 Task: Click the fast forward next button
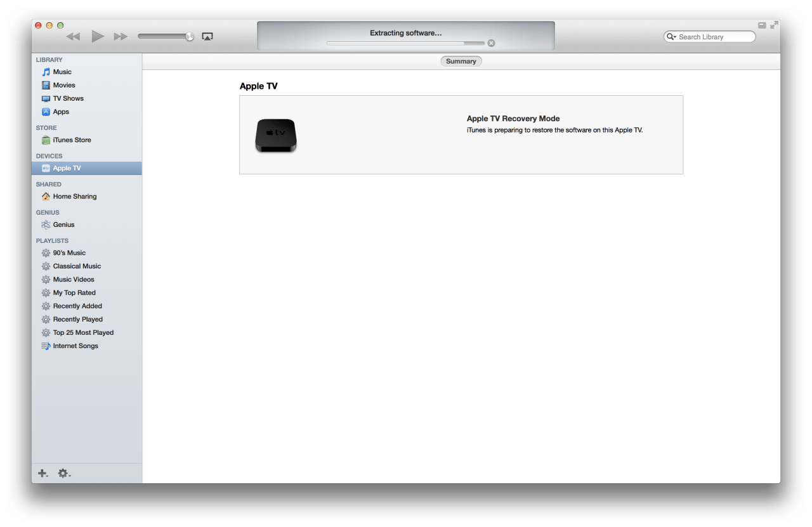121,37
